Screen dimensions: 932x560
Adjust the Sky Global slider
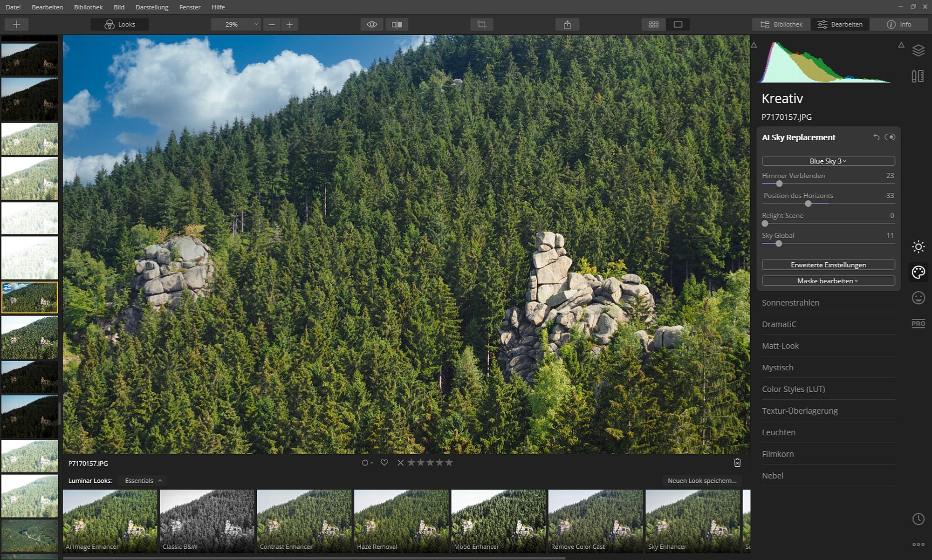tap(779, 244)
